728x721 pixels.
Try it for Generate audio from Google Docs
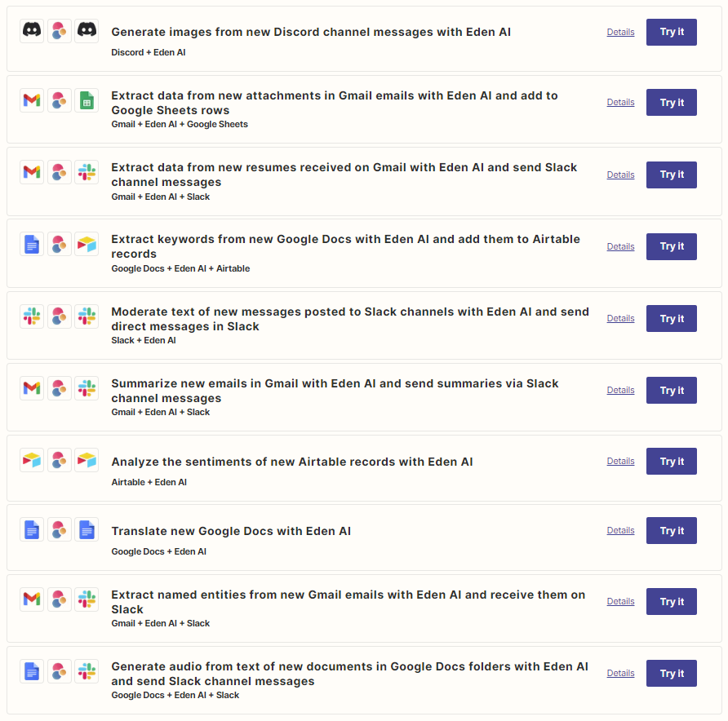click(672, 674)
